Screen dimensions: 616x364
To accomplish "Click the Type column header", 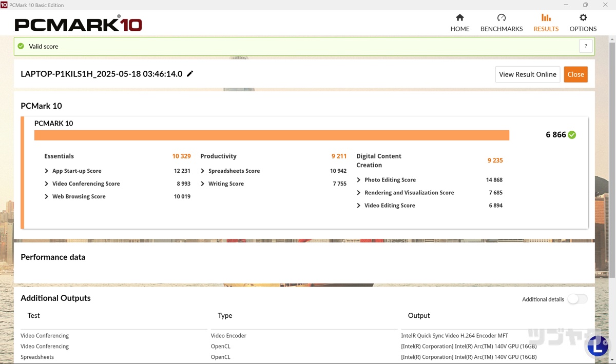I will (x=225, y=316).
